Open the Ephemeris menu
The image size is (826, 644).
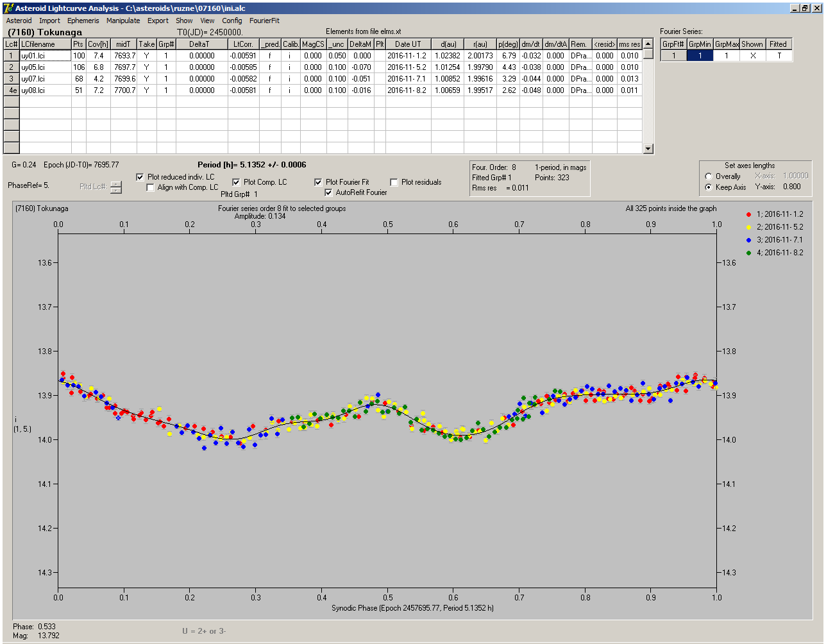coord(83,21)
